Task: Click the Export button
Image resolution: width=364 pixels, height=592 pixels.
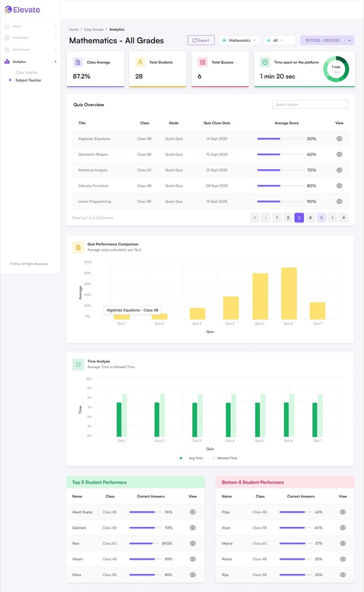Action: point(201,40)
